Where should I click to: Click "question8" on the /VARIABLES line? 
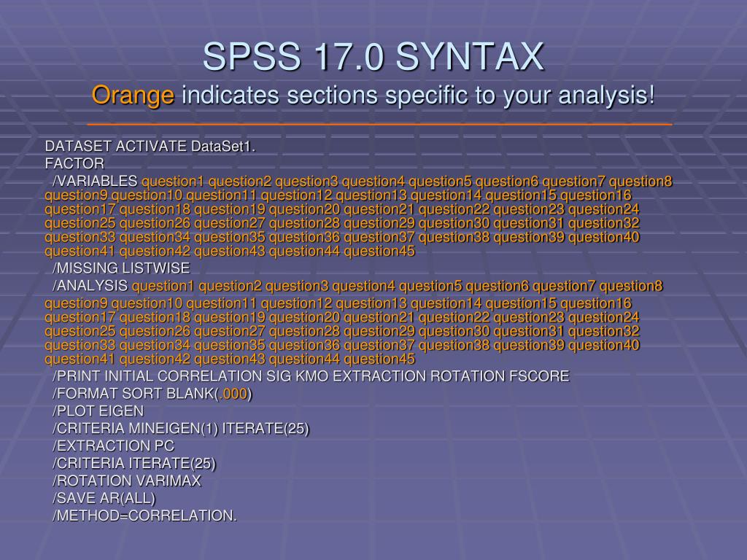pyautogui.click(x=640, y=182)
